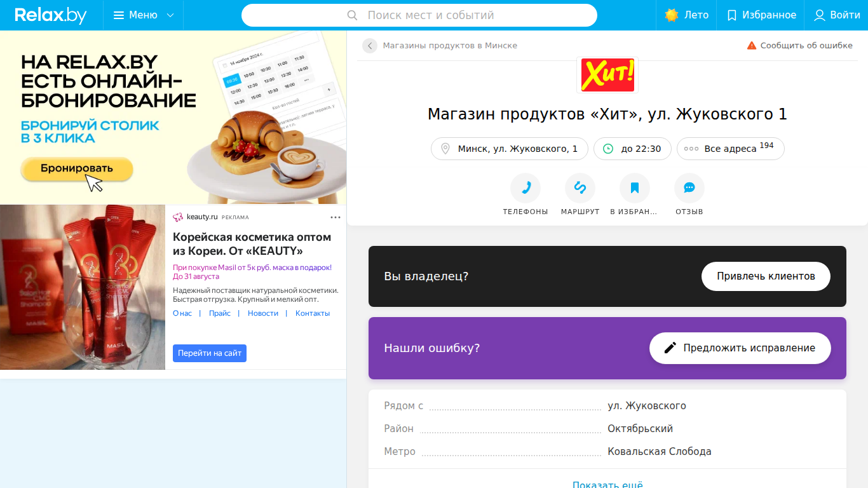Viewport: 868px width, 488px height.
Task: Go back with the left arrow icon
Action: (370, 46)
